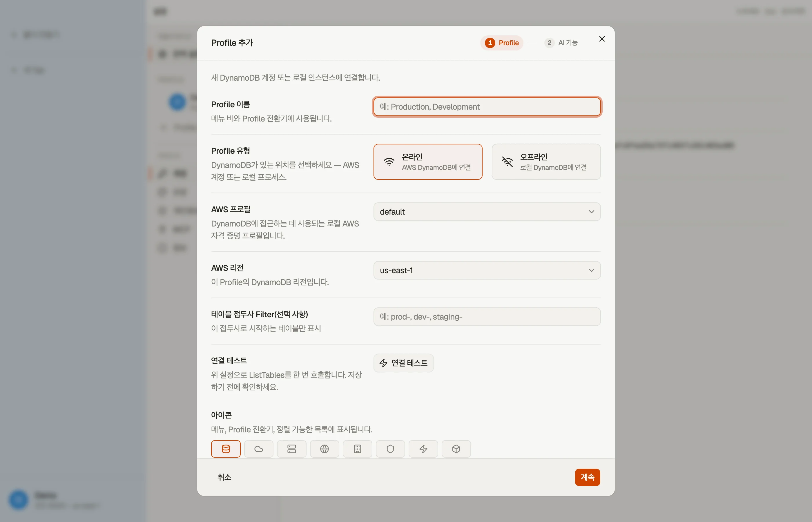Click the Profile 유형 label text

tap(231, 151)
